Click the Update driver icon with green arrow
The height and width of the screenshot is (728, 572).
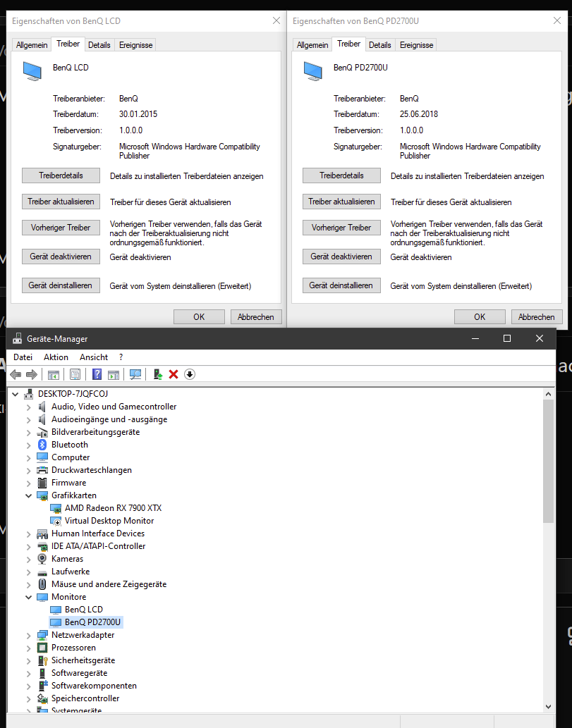click(157, 374)
